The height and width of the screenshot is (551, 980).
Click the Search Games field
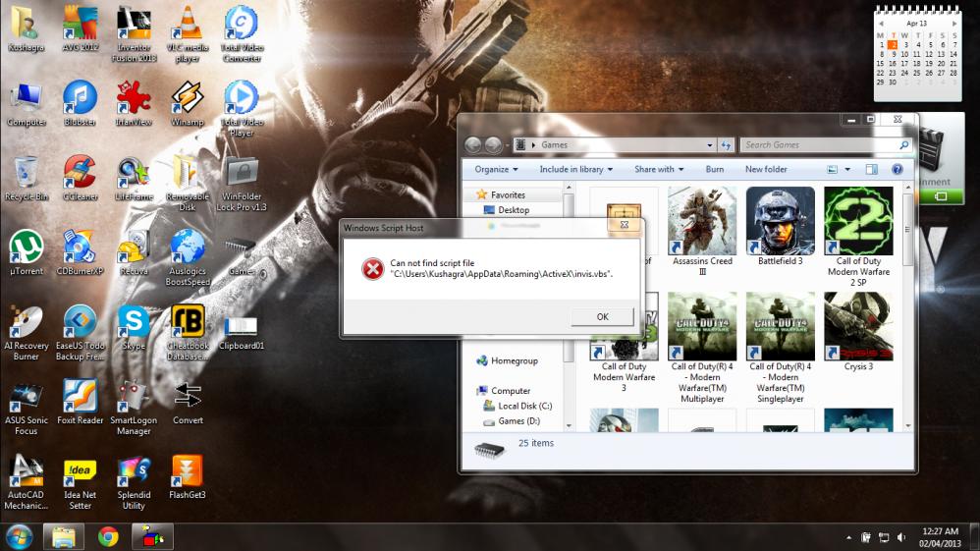(825, 144)
